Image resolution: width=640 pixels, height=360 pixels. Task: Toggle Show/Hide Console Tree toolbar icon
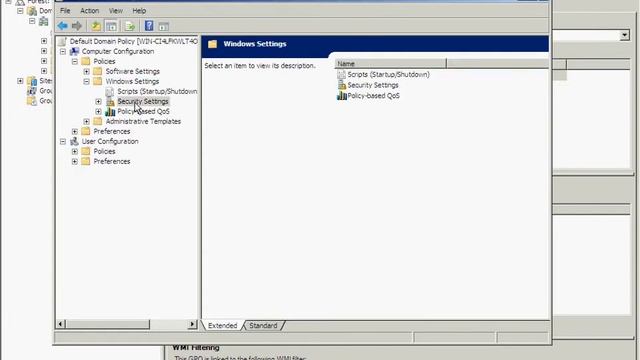click(111, 26)
